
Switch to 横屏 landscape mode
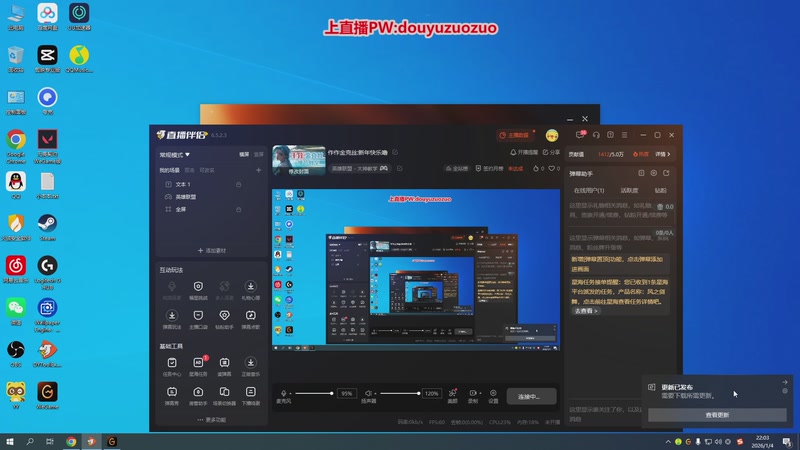(x=244, y=154)
